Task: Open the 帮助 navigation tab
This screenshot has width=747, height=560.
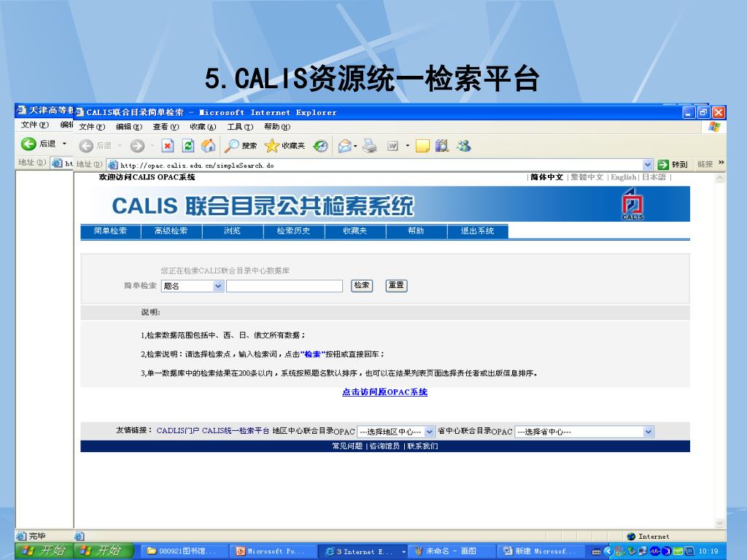Action: click(x=417, y=231)
